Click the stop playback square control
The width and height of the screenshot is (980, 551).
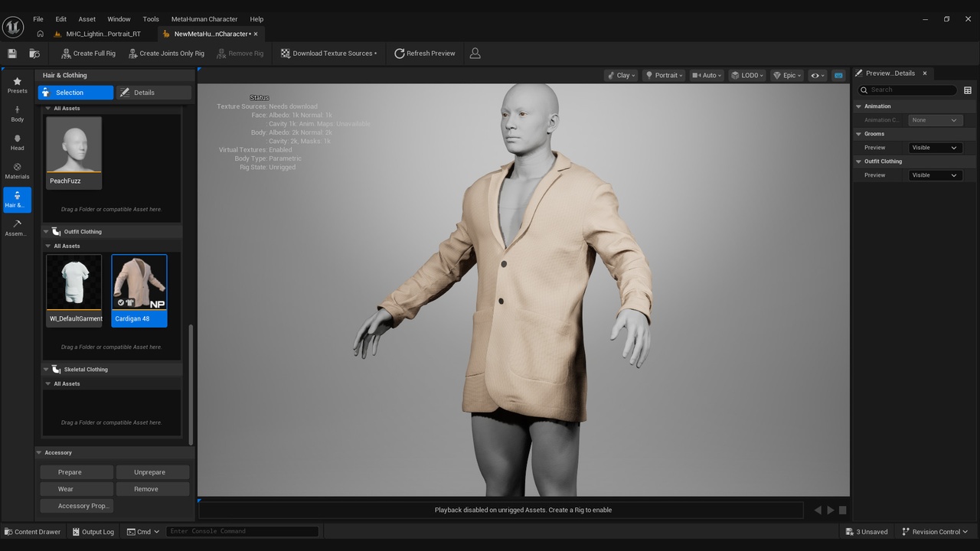(842, 510)
